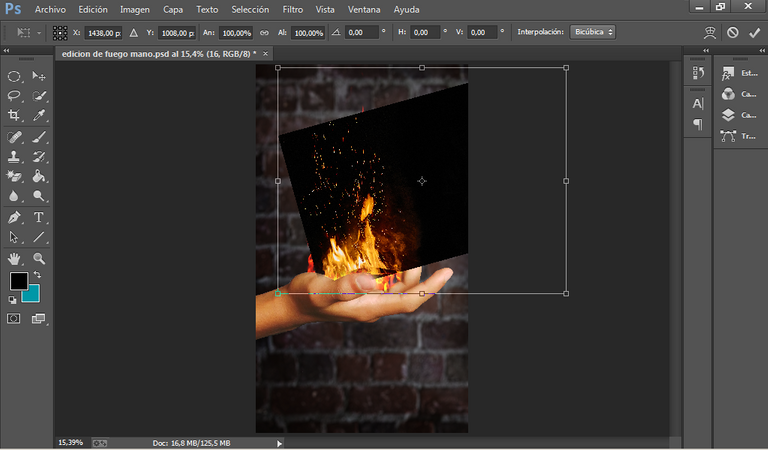Image resolution: width=768 pixels, height=450 pixels.
Task: Open the foreground black color swatch
Action: tap(19, 281)
